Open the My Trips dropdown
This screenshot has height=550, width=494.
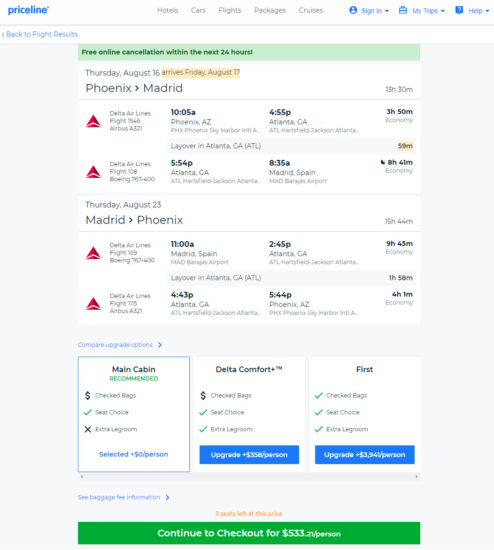422,11
